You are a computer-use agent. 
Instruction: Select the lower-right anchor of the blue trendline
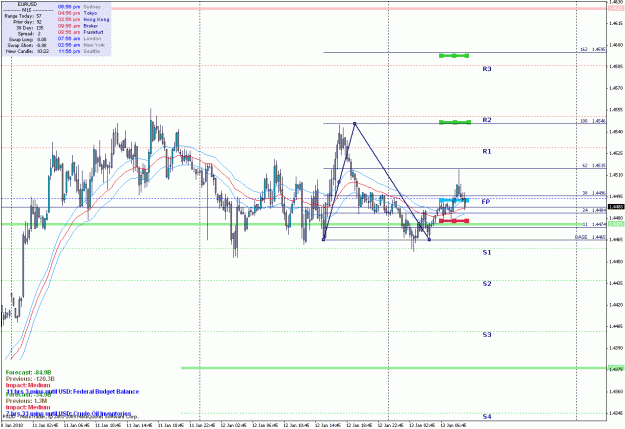tap(429, 239)
